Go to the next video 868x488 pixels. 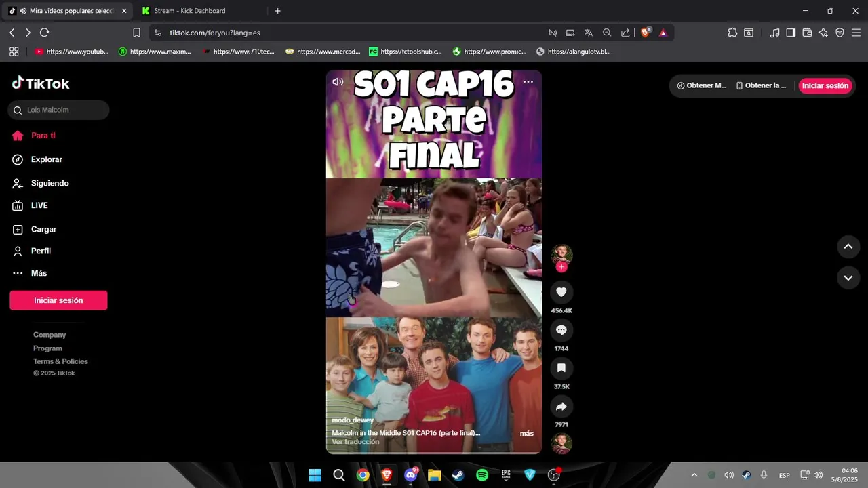(848, 278)
